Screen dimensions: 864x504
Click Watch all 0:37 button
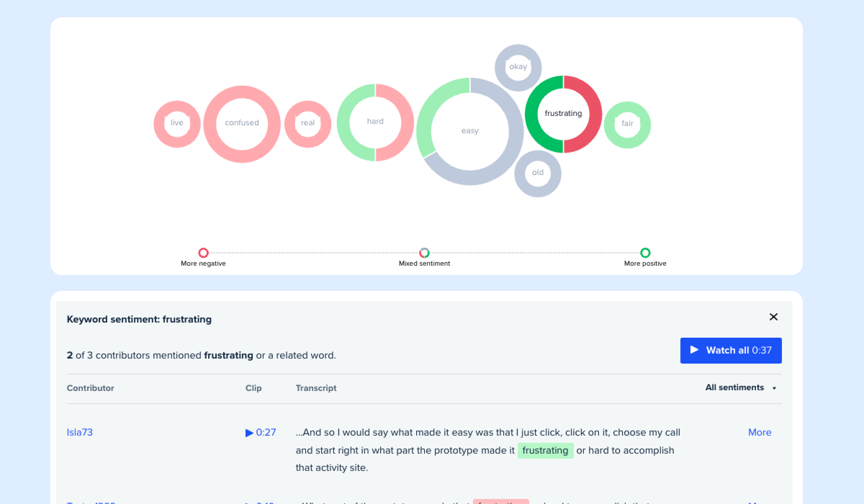click(731, 350)
